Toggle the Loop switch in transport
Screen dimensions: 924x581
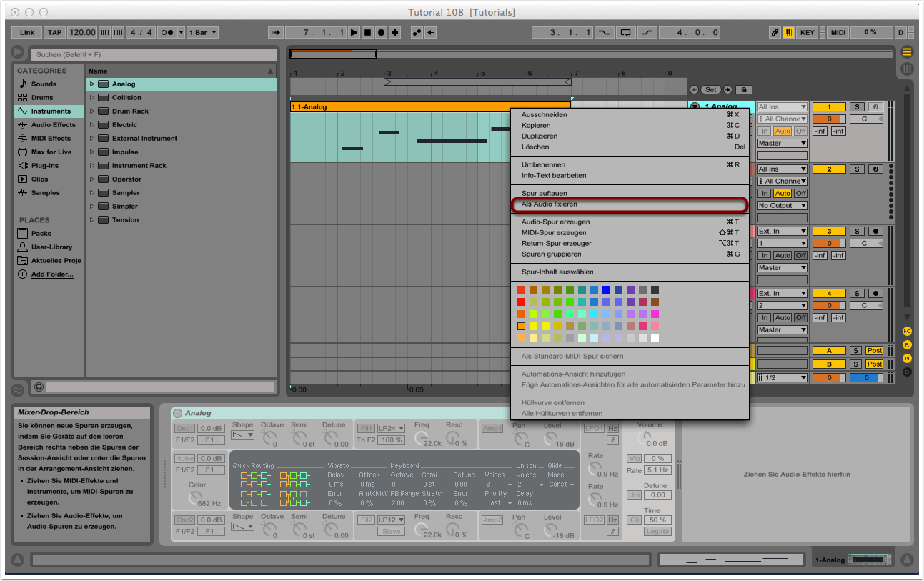pyautogui.click(x=627, y=33)
